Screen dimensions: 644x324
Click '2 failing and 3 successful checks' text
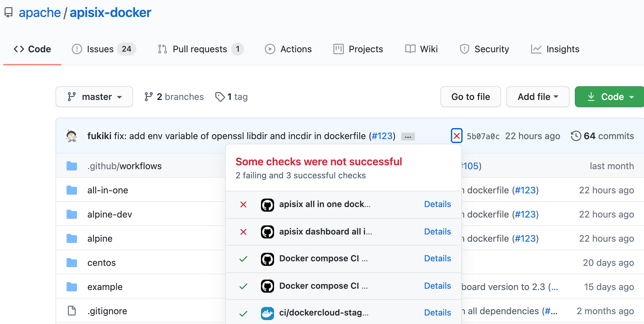(x=300, y=175)
